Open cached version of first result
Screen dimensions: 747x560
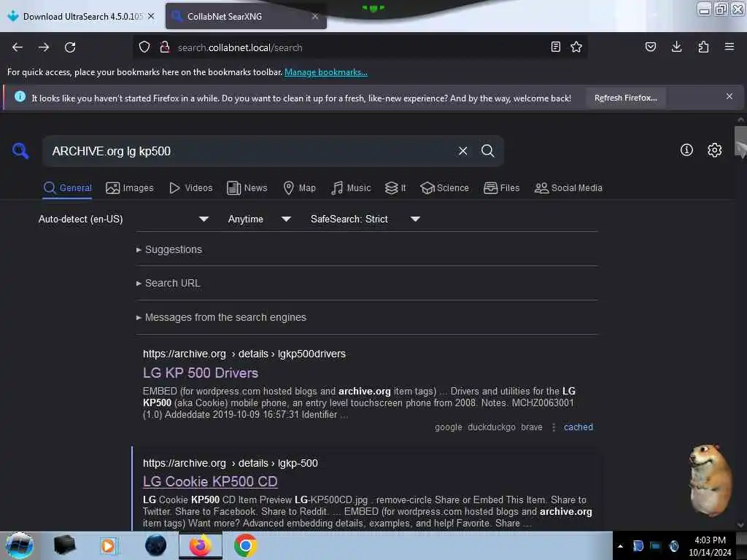(x=578, y=427)
